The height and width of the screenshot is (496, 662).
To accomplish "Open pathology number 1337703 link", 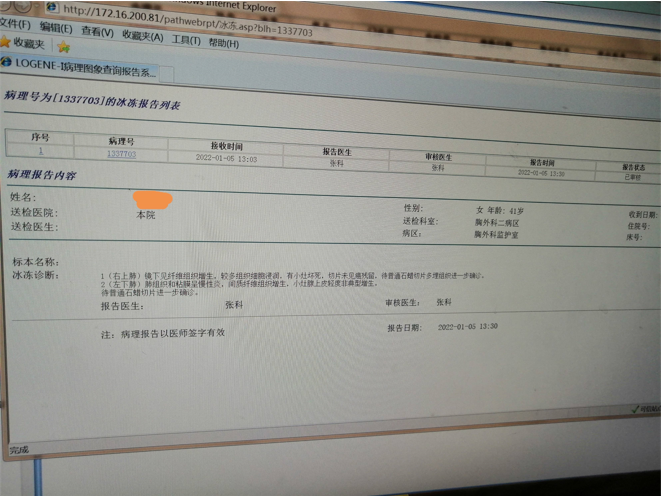I will 121,154.
